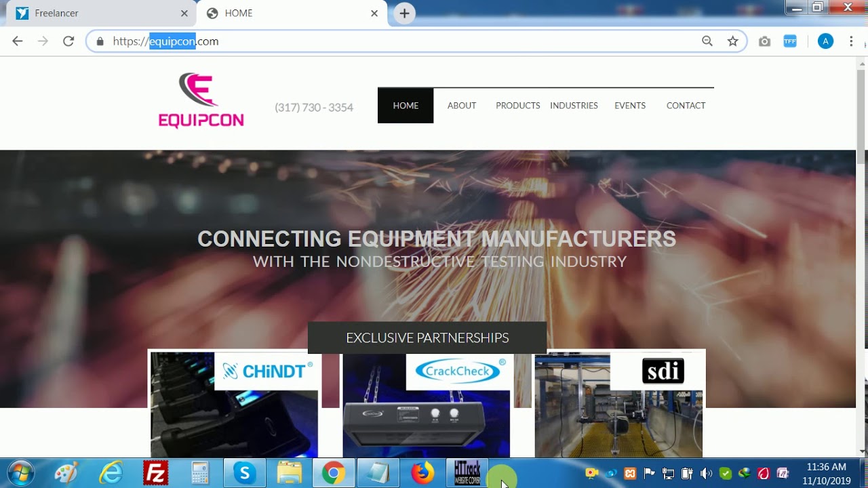Image resolution: width=868 pixels, height=488 pixels.
Task: Click the page vertical scrollbar thumb
Action: pyautogui.click(x=862, y=115)
